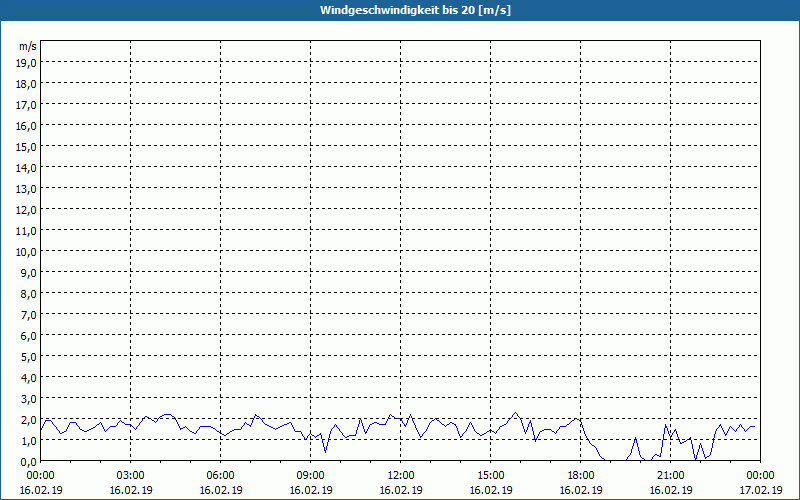800x500 pixels.
Task: Click the 6,0 y-axis label
Action: click(28, 336)
